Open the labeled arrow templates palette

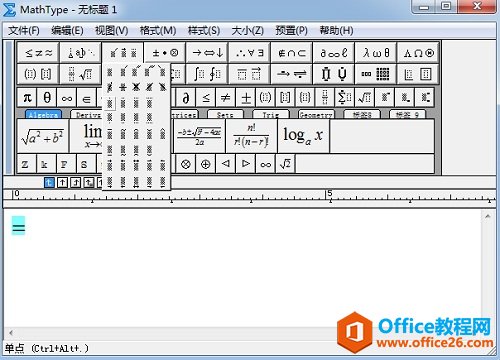coord(292,74)
